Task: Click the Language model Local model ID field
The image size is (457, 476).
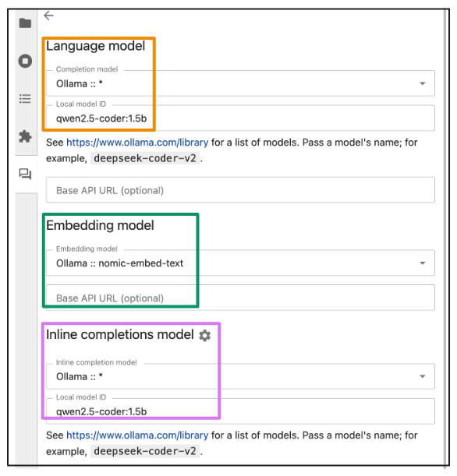Action: [x=240, y=118]
